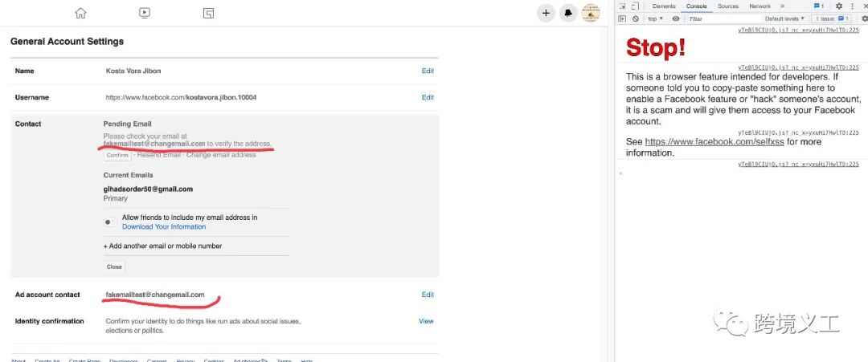Switch to the Elements tab

pyautogui.click(x=664, y=6)
